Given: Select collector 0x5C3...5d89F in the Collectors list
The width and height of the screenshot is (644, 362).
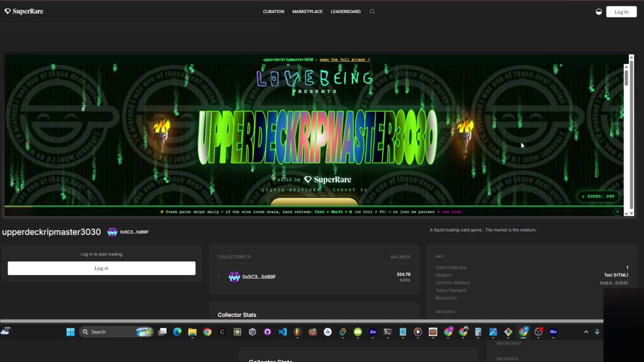Looking at the screenshot, I should (x=259, y=277).
